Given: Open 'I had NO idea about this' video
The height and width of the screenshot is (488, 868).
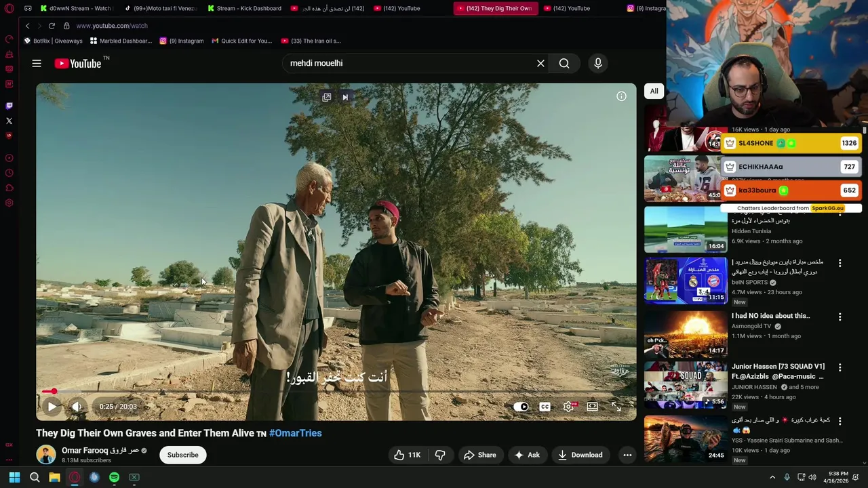Looking at the screenshot, I should [770, 316].
